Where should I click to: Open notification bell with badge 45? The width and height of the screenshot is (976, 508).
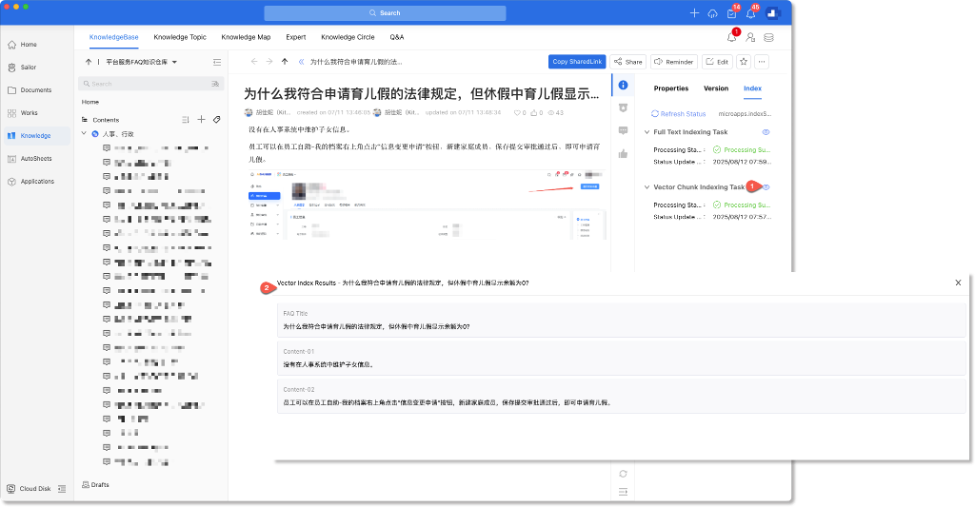click(751, 13)
